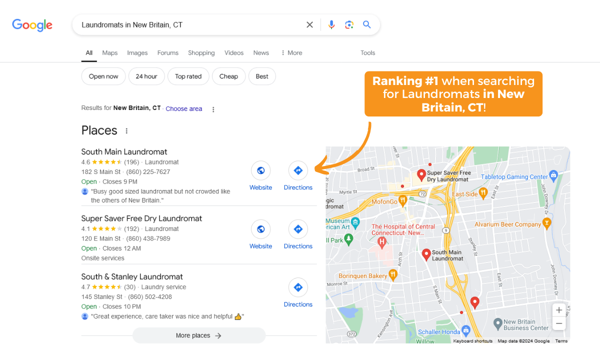Switch to the Shopping tab
The width and height of the screenshot is (600, 364).
(x=201, y=53)
